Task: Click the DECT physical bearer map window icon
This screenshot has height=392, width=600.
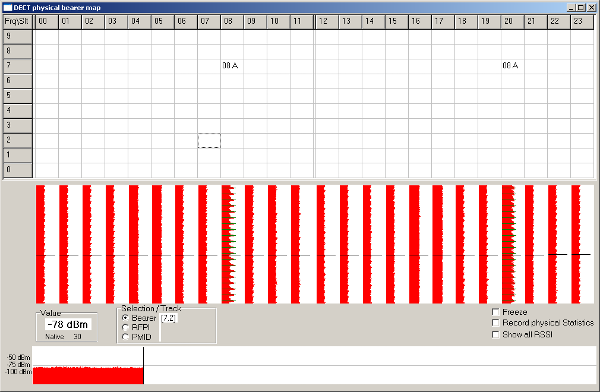Action: 7,7
